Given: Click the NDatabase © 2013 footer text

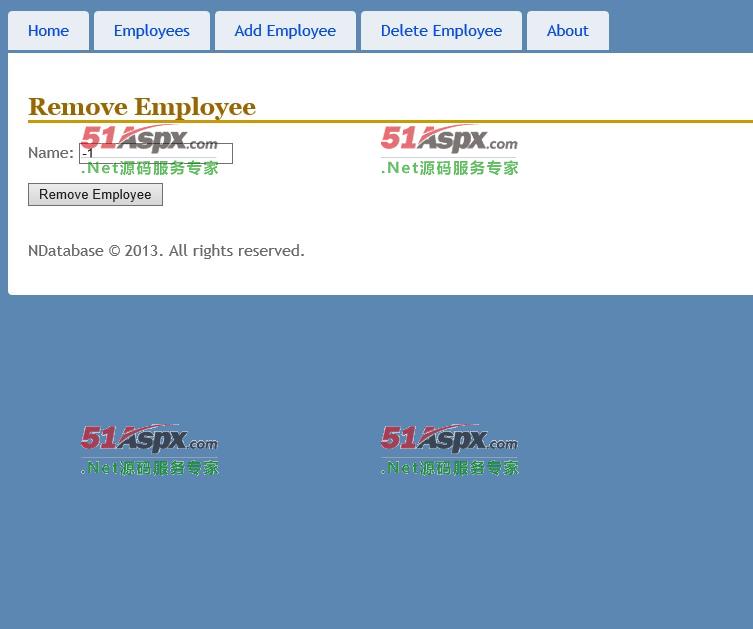Looking at the screenshot, I should [166, 251].
